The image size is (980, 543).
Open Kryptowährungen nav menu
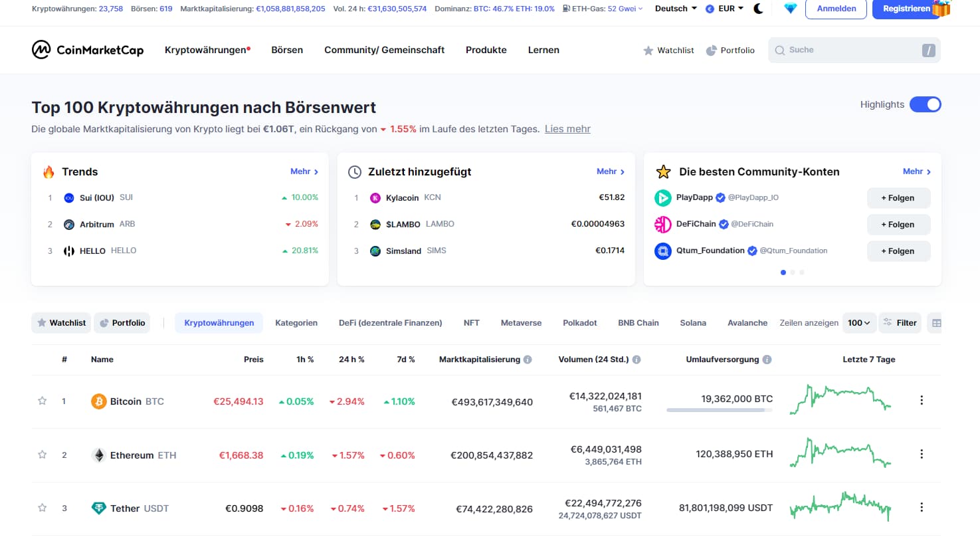click(x=208, y=50)
